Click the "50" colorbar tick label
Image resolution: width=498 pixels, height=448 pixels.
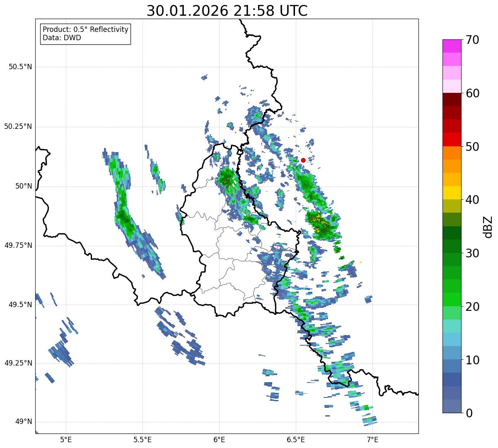click(x=472, y=147)
